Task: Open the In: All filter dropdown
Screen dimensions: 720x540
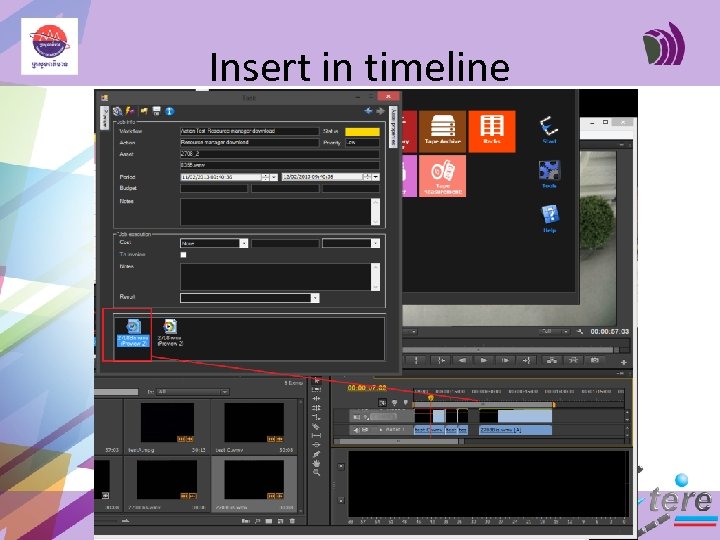Action: tap(192, 392)
